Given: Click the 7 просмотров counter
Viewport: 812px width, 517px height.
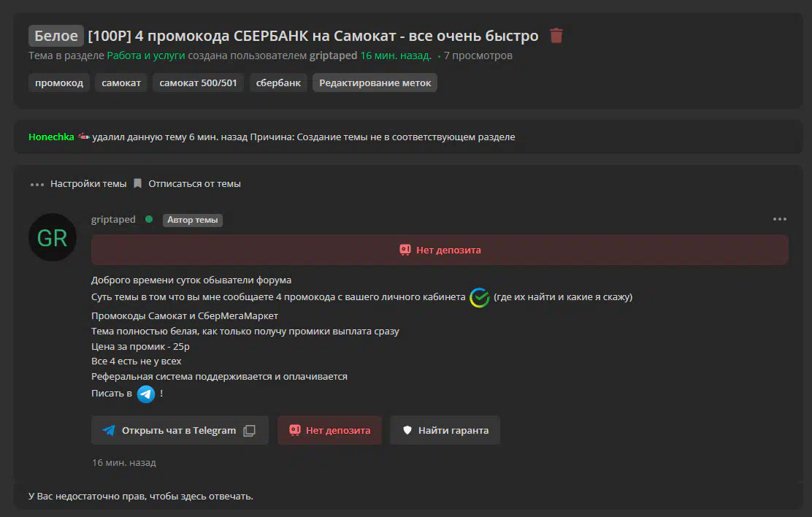Looking at the screenshot, I should click(478, 55).
